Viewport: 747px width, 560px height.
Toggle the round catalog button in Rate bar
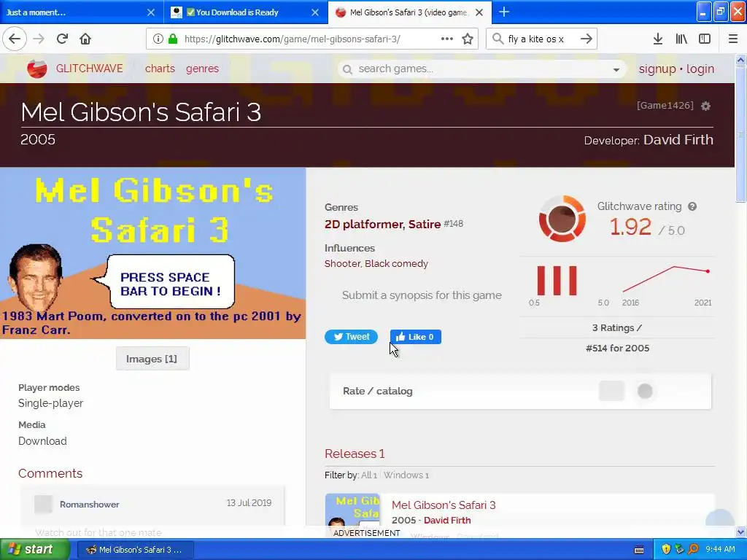click(645, 391)
